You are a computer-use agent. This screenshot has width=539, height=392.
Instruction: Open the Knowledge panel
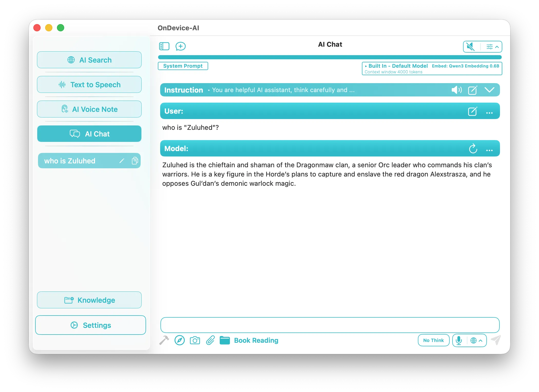(x=89, y=300)
